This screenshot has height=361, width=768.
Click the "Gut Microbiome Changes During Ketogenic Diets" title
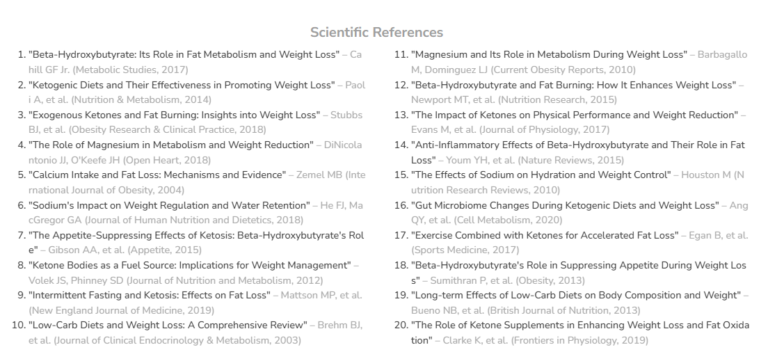(x=565, y=205)
